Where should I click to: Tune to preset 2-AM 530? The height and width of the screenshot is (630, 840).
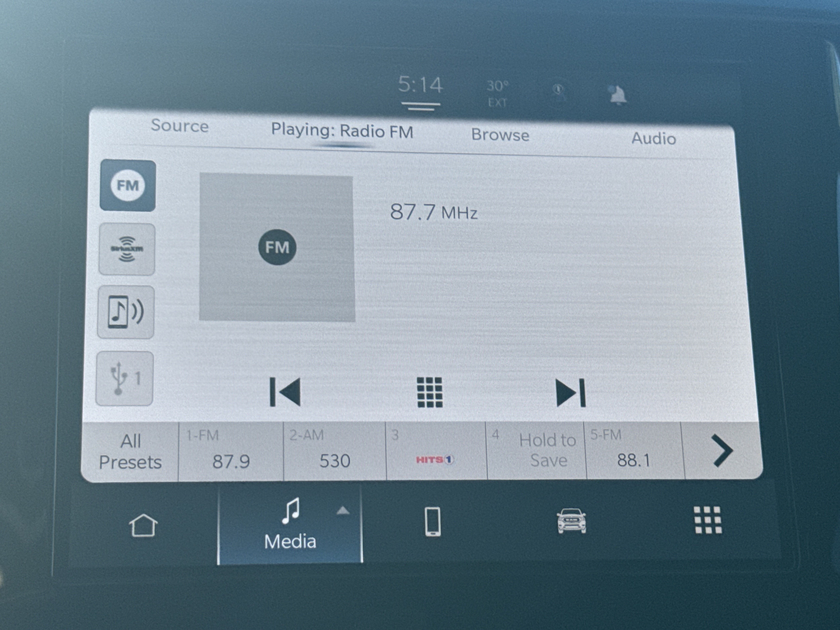[x=335, y=451]
